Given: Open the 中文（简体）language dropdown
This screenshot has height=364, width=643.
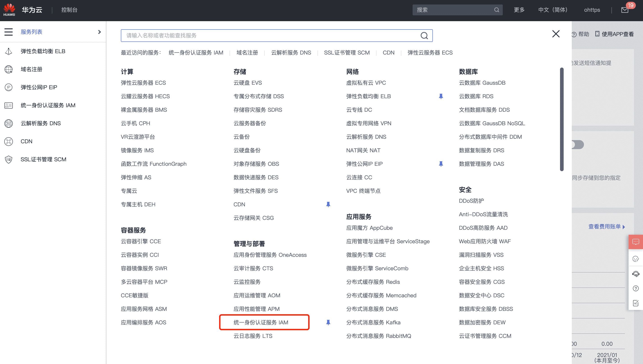Looking at the screenshot, I should click(553, 10).
